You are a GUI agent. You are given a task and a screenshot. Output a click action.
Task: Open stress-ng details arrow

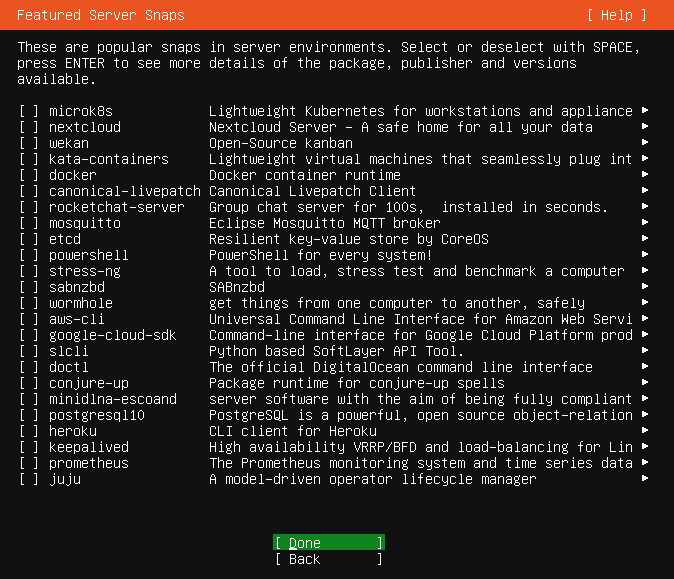[x=645, y=270]
